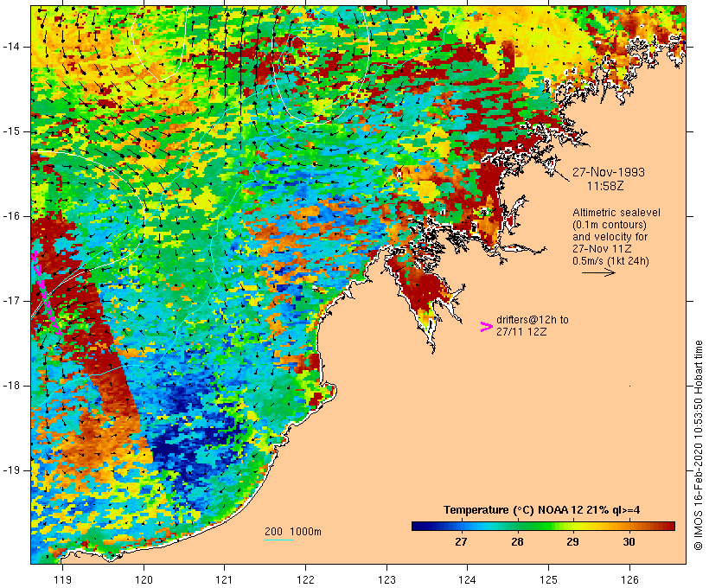Click the '0.5m/s (1kt 24h)' velocity scale text
Image resolution: width=709 pixels, height=588 pixels.
[610, 261]
